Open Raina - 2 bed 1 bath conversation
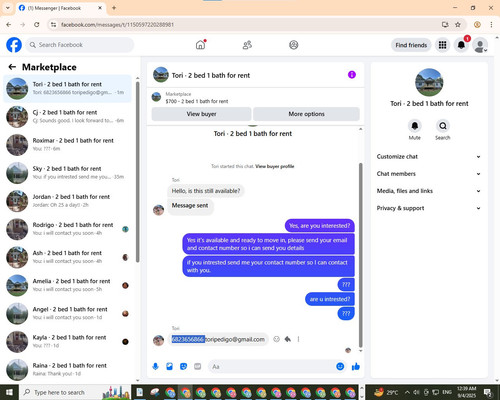The image size is (500, 400). click(x=67, y=370)
